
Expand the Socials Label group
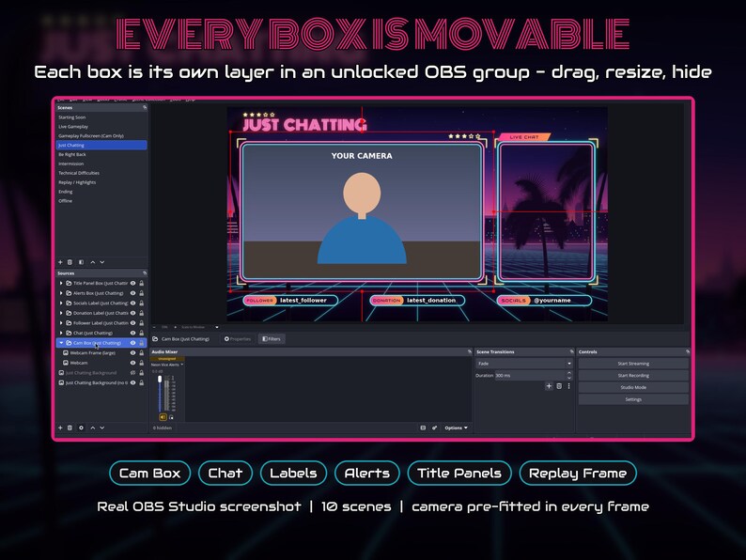click(61, 303)
